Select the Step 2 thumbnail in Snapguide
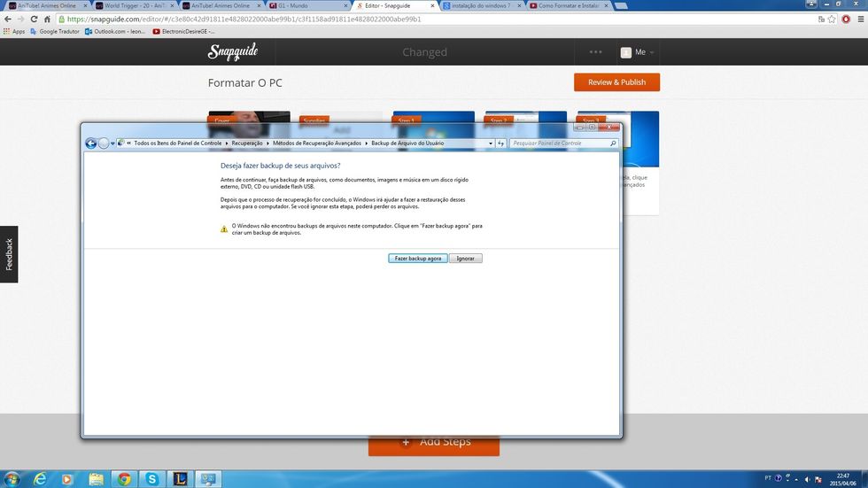Screen dimensions: 868x488 point(526,117)
